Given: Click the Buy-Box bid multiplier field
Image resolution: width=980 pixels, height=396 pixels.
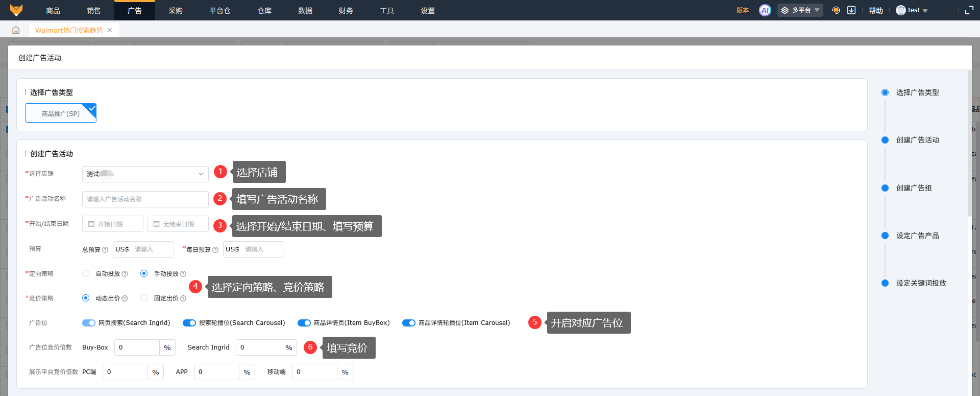Looking at the screenshot, I should pos(137,347).
